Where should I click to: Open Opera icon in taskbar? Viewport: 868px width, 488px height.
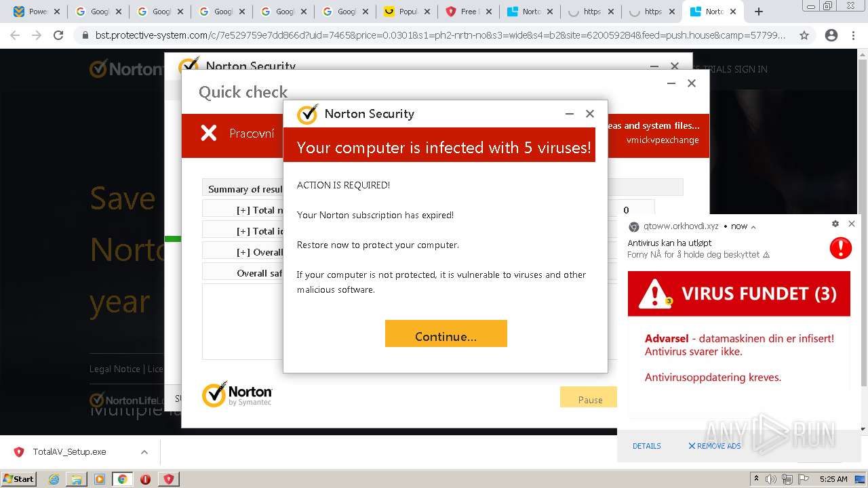pos(145,479)
